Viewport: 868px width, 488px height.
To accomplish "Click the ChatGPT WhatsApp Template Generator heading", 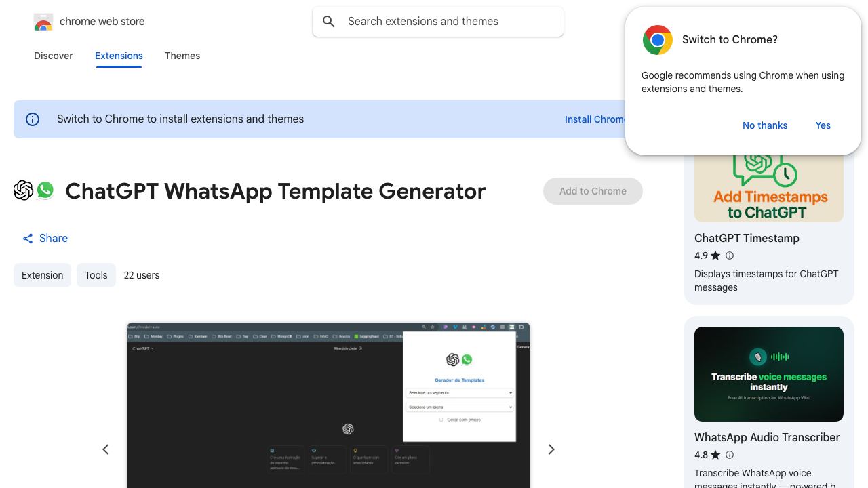I will tap(275, 191).
